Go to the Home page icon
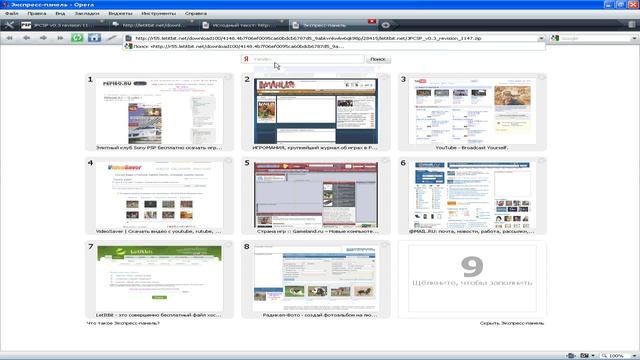640x360 pixels. pos(94,38)
